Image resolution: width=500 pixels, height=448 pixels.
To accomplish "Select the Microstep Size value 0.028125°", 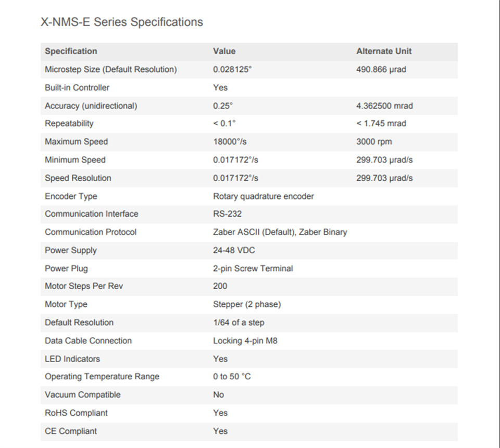I will 232,69.
